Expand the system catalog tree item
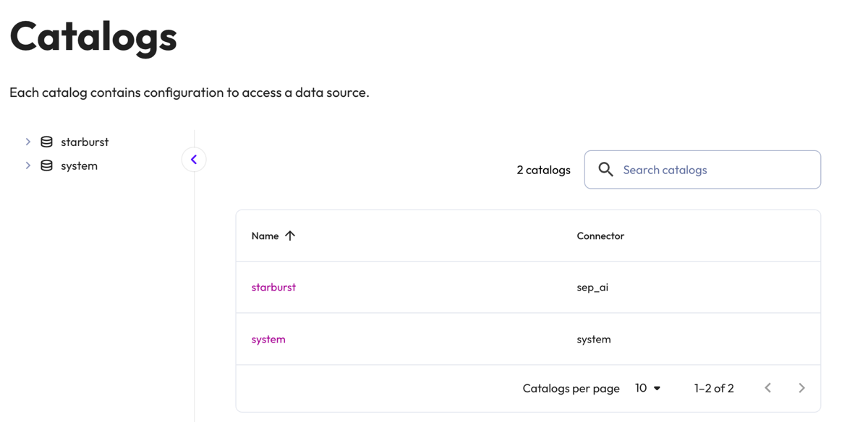868x422 pixels. 28,165
